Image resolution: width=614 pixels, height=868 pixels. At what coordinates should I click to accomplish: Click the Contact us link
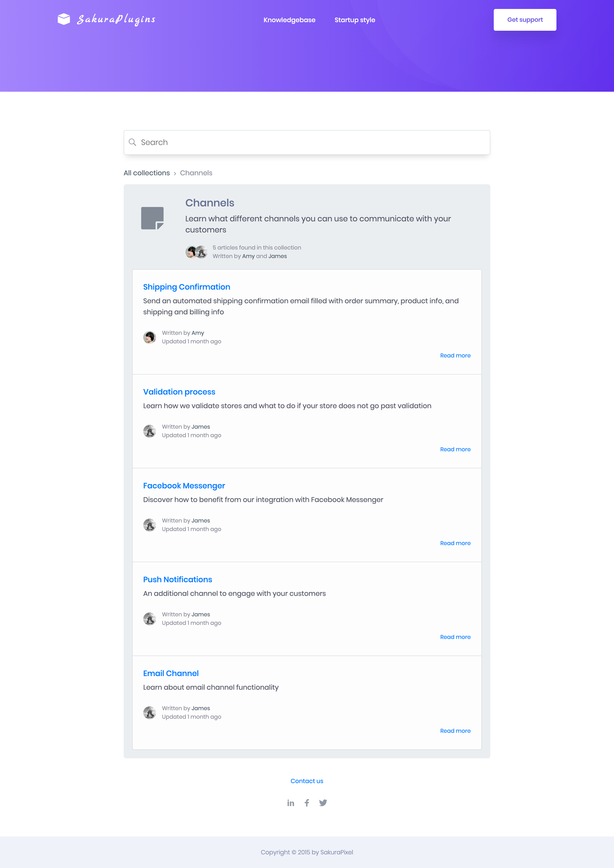point(307,781)
